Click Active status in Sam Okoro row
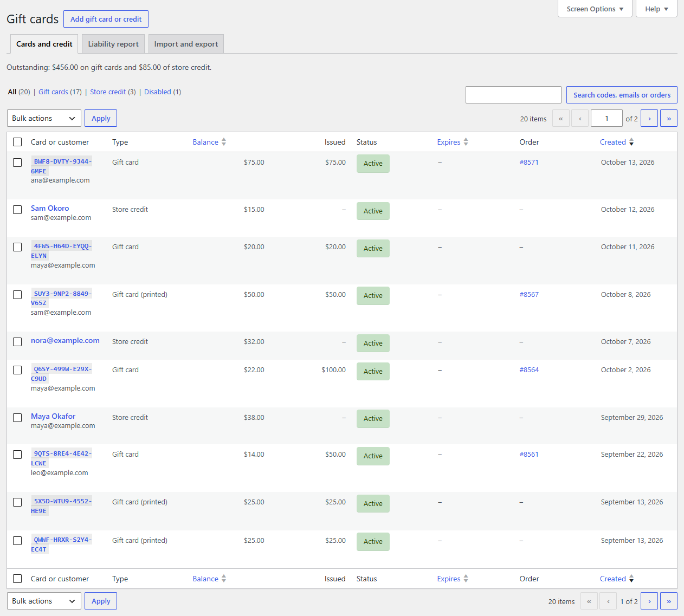684x616 pixels. pyautogui.click(x=373, y=211)
